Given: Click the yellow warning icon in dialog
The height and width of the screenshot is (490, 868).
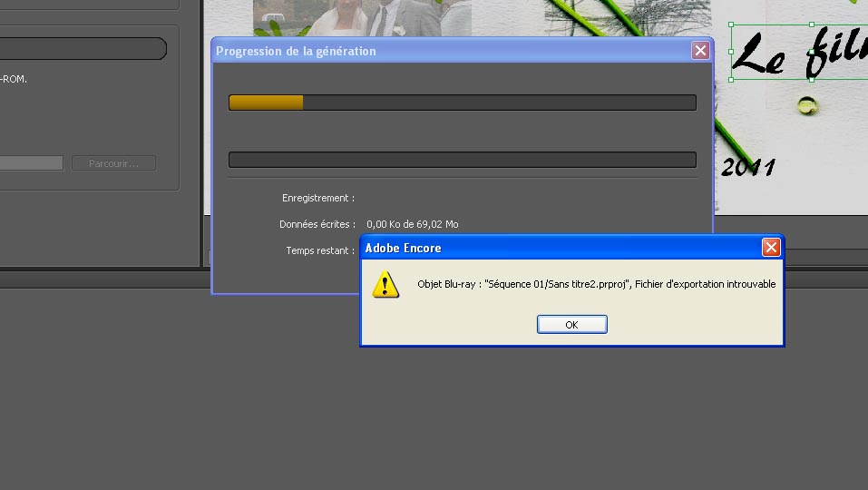Looking at the screenshot, I should [385, 285].
